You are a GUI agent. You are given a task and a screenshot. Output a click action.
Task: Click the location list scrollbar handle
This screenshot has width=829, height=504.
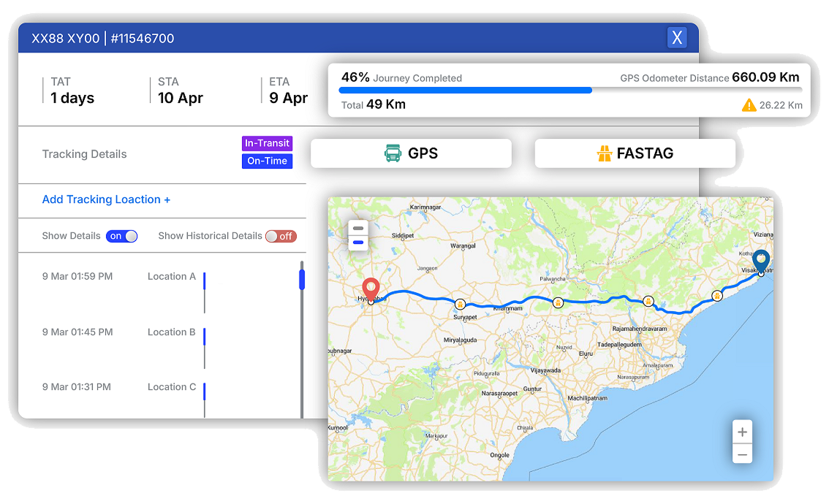pyautogui.click(x=301, y=279)
